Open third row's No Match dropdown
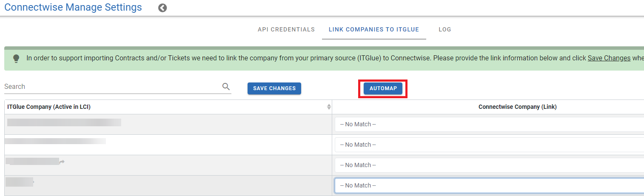This screenshot has height=196, width=644. pos(489,165)
